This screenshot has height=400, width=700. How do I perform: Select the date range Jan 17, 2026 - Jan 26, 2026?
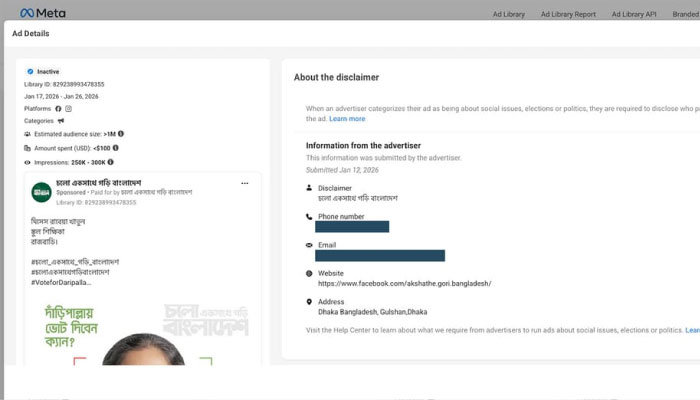point(61,96)
